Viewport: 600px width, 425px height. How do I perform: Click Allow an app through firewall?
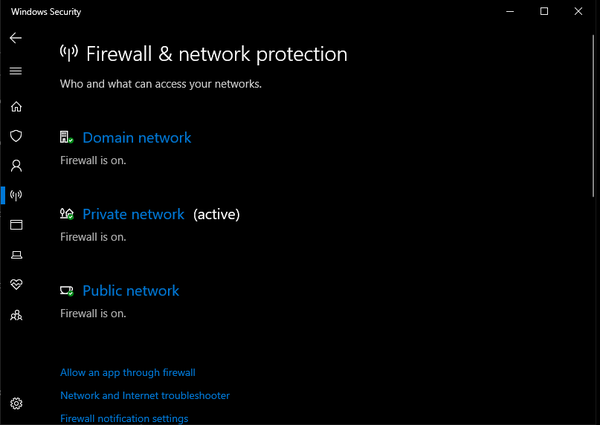(128, 373)
